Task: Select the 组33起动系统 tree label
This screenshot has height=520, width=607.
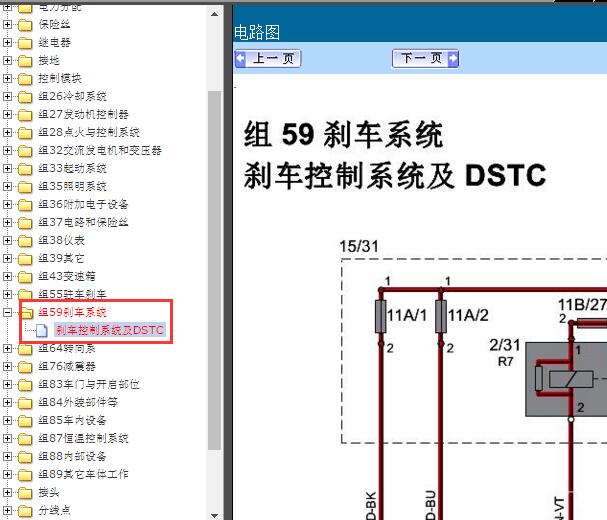Action: click(x=72, y=168)
